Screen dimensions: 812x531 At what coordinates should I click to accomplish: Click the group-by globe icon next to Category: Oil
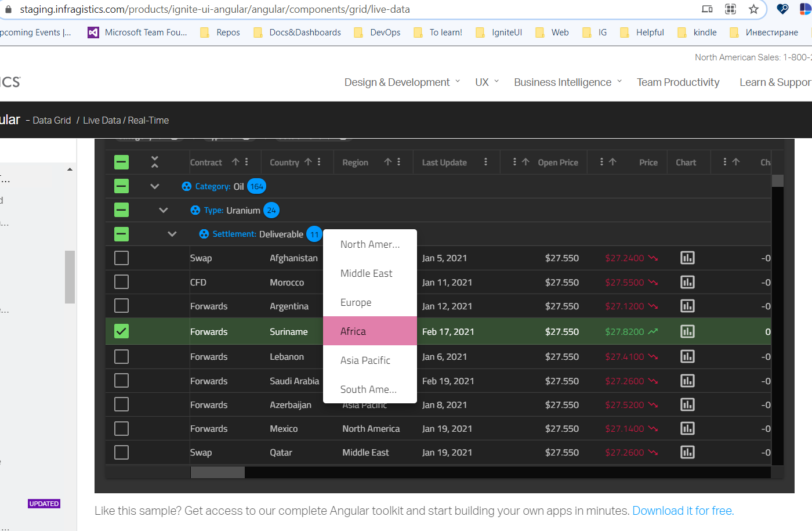pyautogui.click(x=186, y=186)
